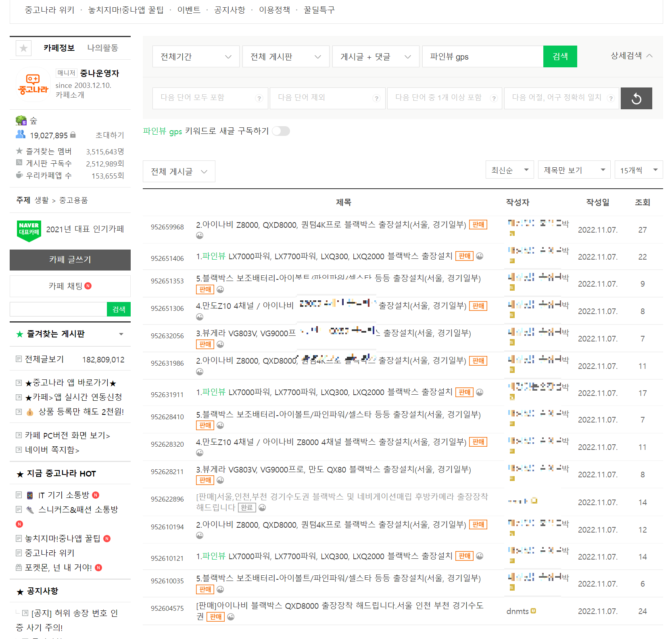Open post 952622896 about 후방카메라 출장장착
This screenshot has width=672, height=639.
tap(342, 502)
